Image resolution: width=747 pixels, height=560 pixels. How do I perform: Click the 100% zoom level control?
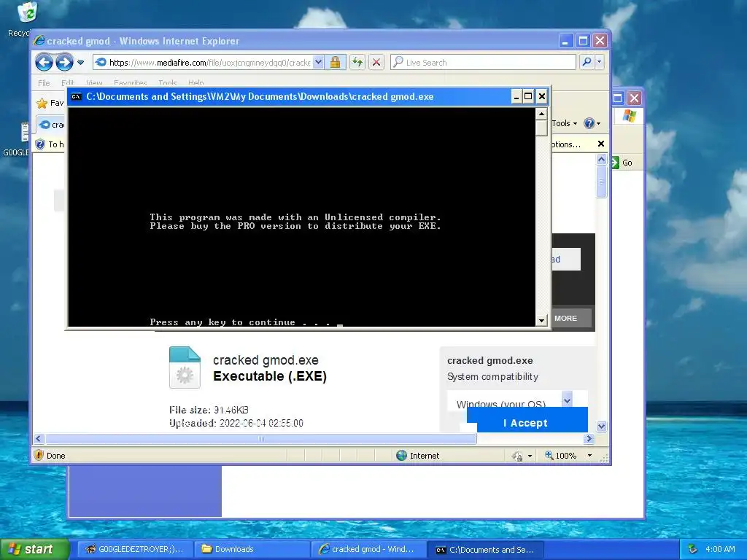[560, 456]
